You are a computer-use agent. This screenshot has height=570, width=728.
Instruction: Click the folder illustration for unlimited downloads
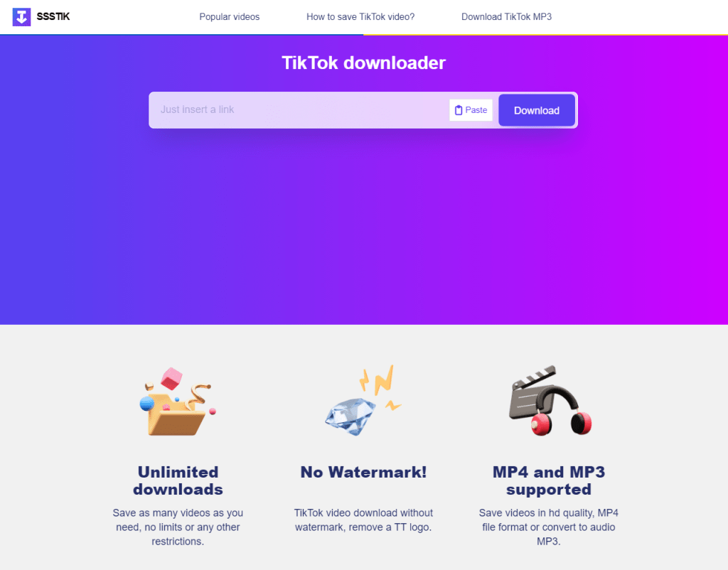click(x=178, y=402)
